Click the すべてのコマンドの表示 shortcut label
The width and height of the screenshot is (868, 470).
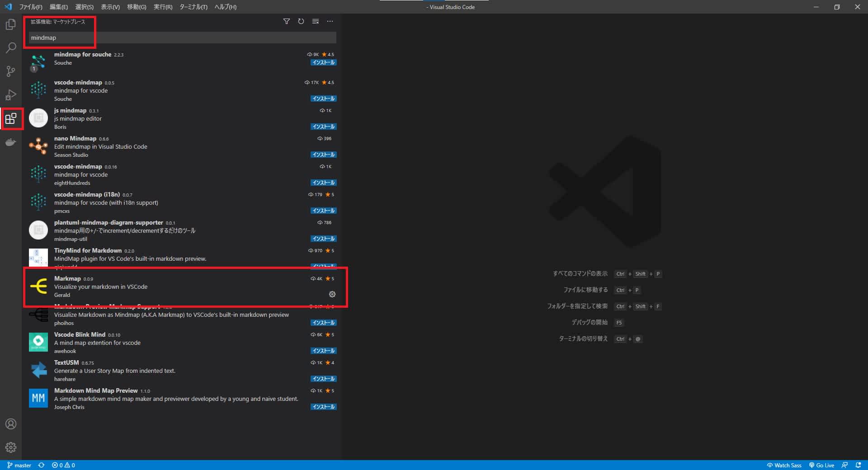580,273
